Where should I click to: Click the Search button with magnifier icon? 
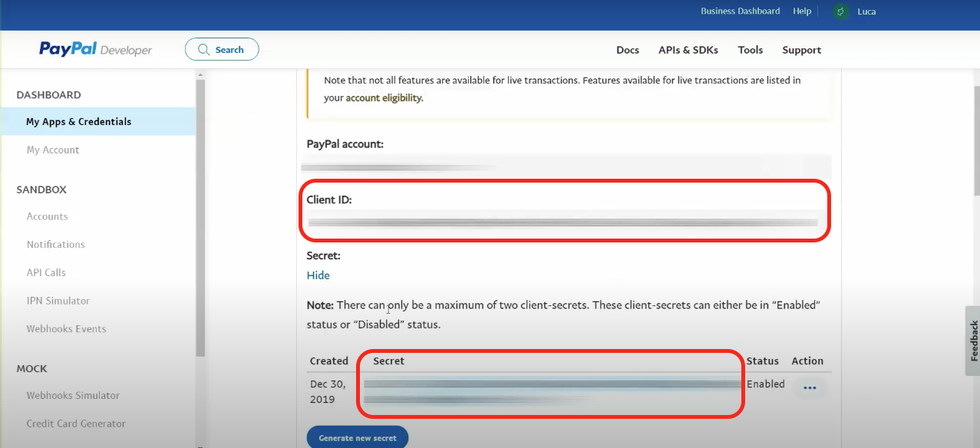tap(222, 50)
